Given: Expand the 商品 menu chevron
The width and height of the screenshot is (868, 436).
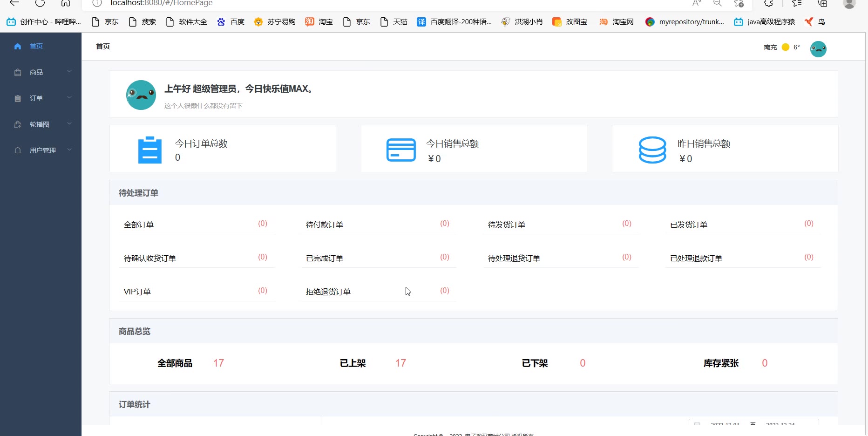Looking at the screenshot, I should (x=69, y=72).
